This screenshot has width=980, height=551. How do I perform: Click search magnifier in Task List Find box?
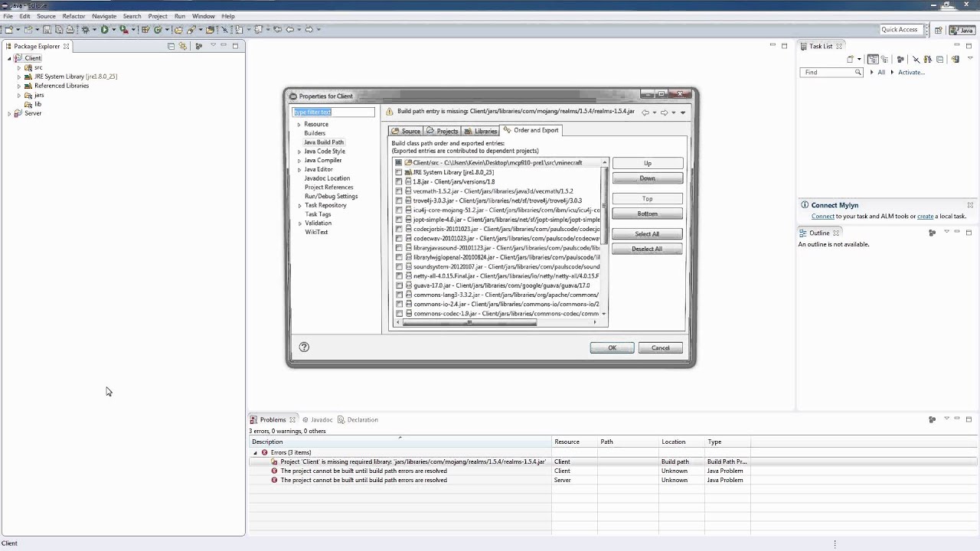(x=858, y=72)
